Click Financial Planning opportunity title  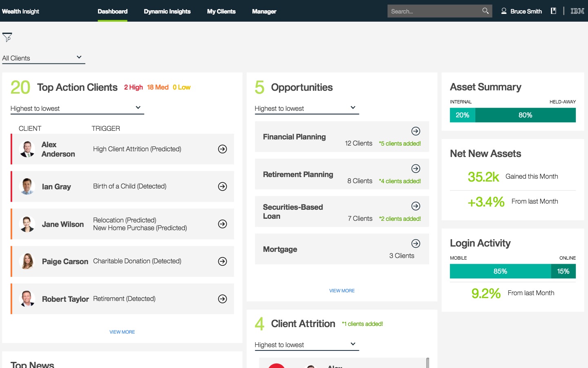[294, 137]
